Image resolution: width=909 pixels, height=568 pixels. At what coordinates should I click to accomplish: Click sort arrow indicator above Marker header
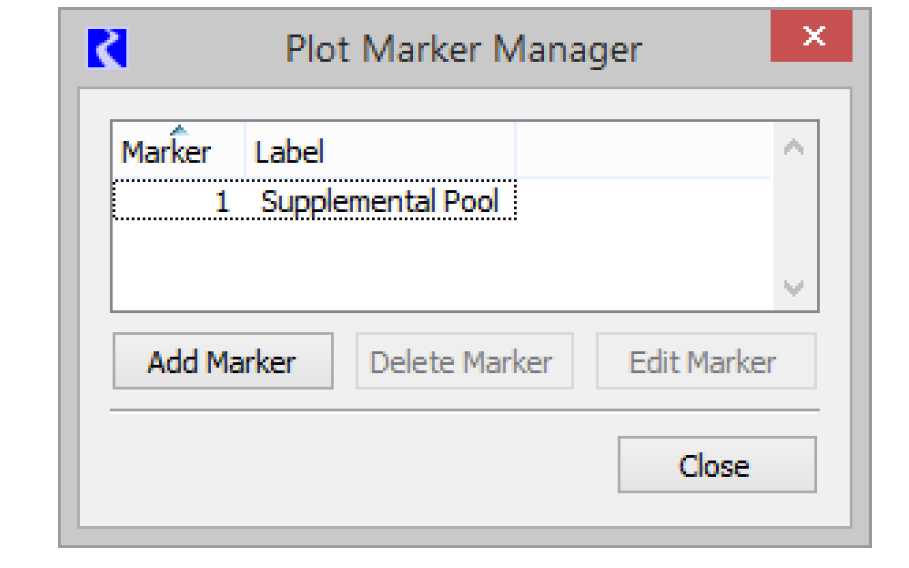click(179, 129)
